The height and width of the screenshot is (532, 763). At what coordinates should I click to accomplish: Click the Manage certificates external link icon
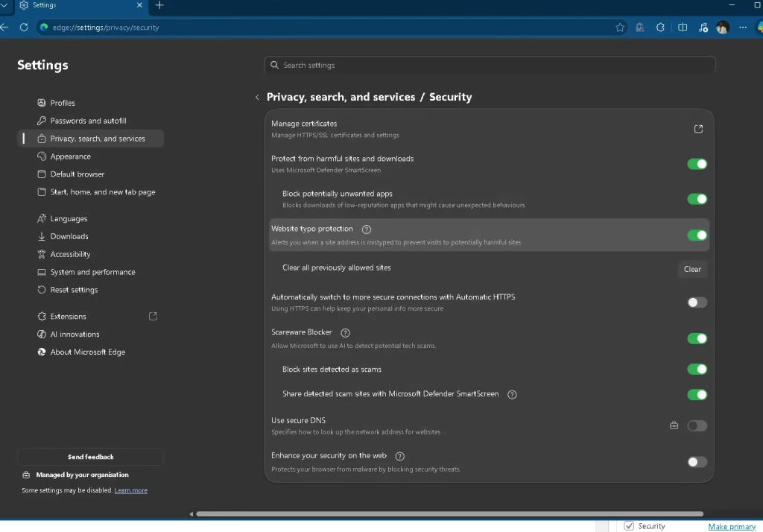698,129
